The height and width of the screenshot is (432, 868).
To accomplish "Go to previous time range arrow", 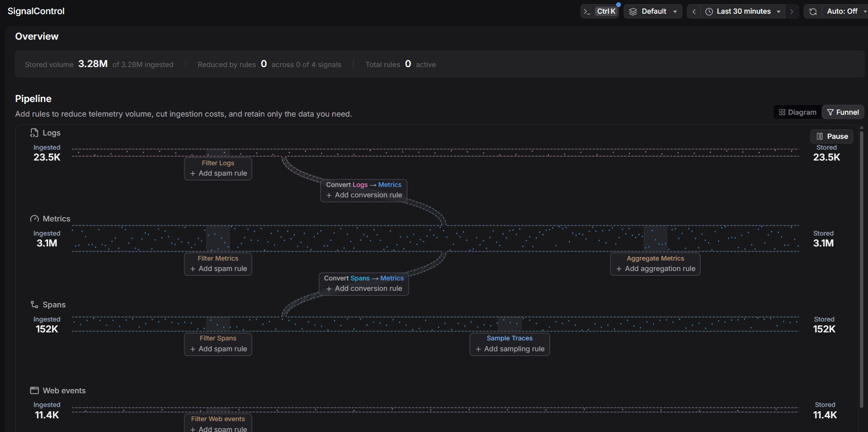I will pos(694,11).
